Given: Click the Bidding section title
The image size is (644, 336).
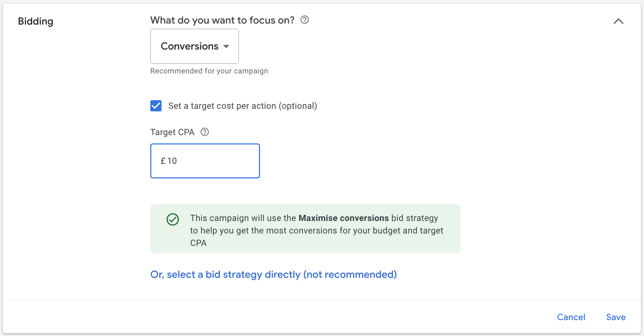Looking at the screenshot, I should coord(36,21).
